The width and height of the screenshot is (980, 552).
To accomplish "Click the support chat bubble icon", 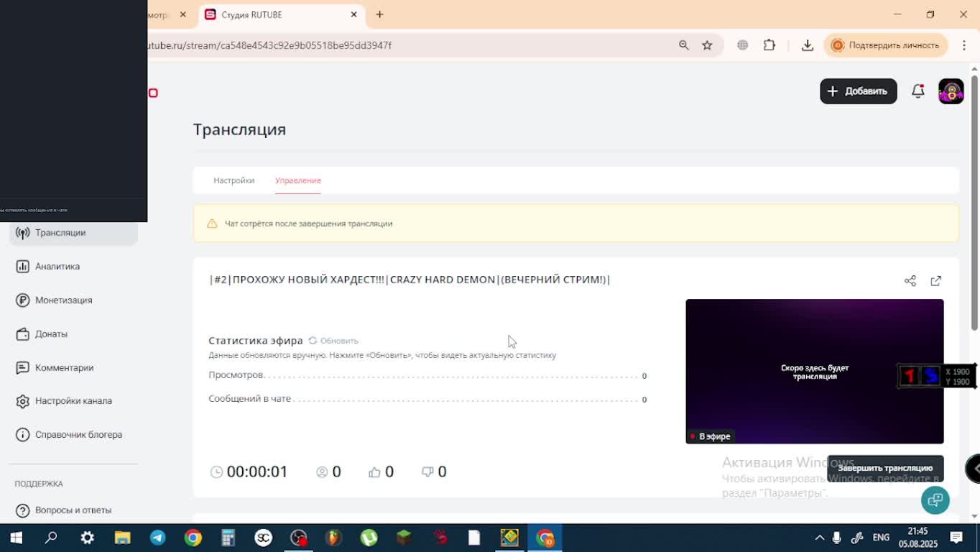I will tap(935, 500).
